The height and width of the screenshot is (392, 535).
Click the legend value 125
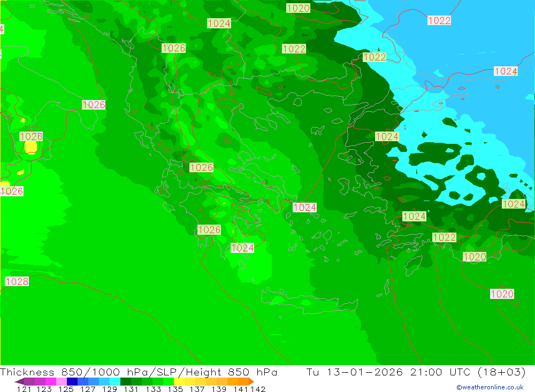click(66, 389)
